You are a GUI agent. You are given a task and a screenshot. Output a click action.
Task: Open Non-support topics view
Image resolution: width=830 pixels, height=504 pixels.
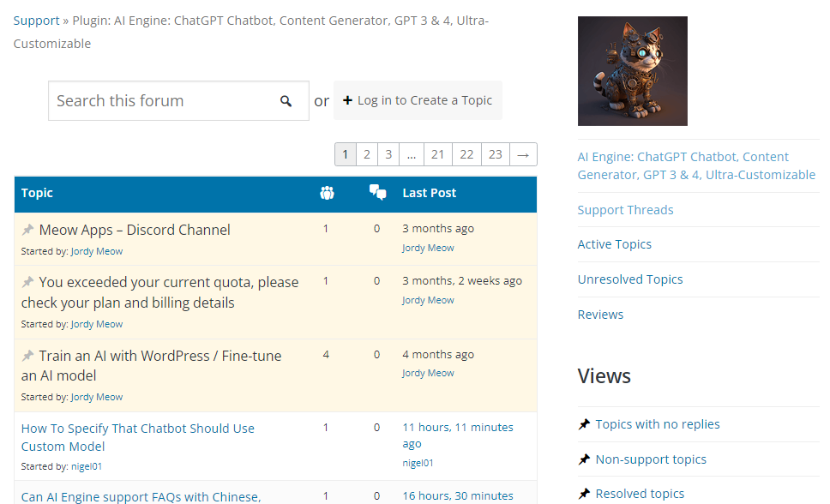(x=651, y=459)
